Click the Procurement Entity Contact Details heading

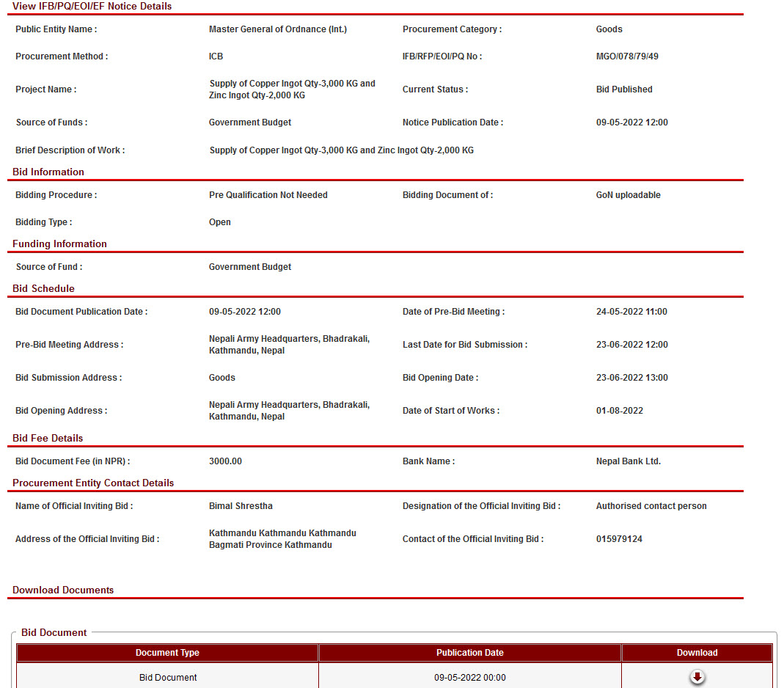click(93, 483)
